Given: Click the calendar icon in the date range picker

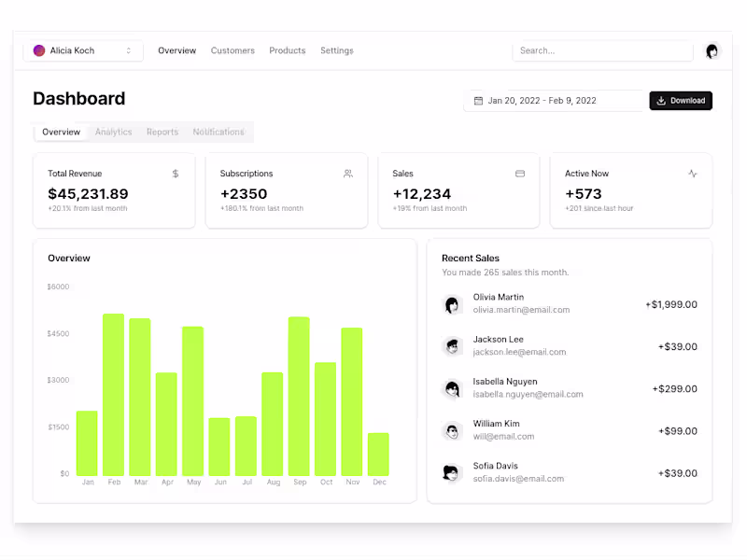Looking at the screenshot, I should [x=476, y=100].
